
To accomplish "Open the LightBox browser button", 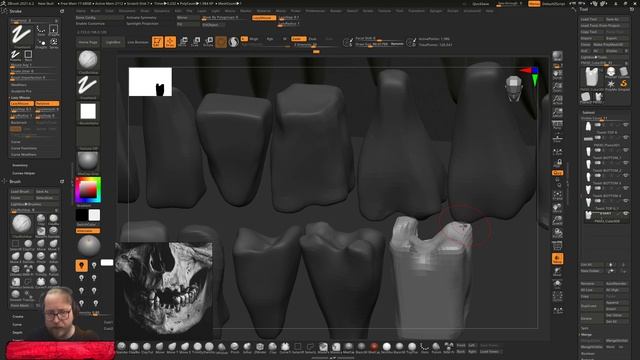I will (113, 42).
